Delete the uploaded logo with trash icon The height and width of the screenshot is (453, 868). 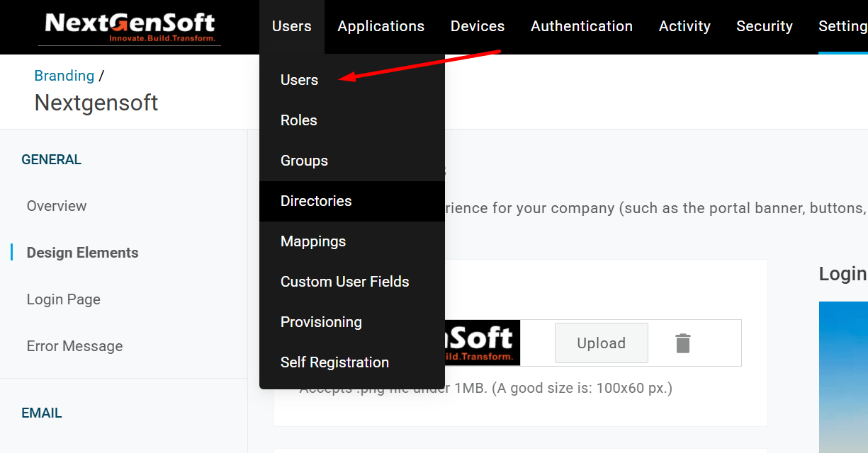click(682, 343)
